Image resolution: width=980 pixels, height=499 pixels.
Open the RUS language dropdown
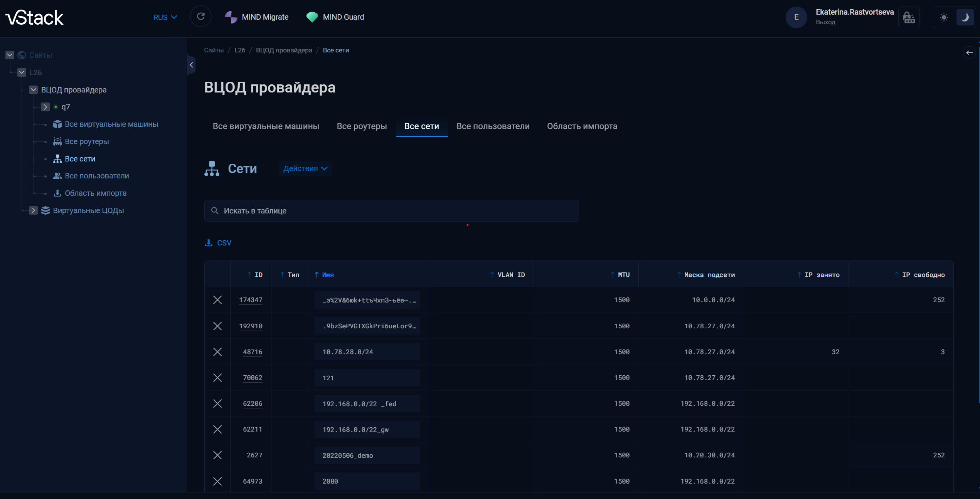point(165,17)
